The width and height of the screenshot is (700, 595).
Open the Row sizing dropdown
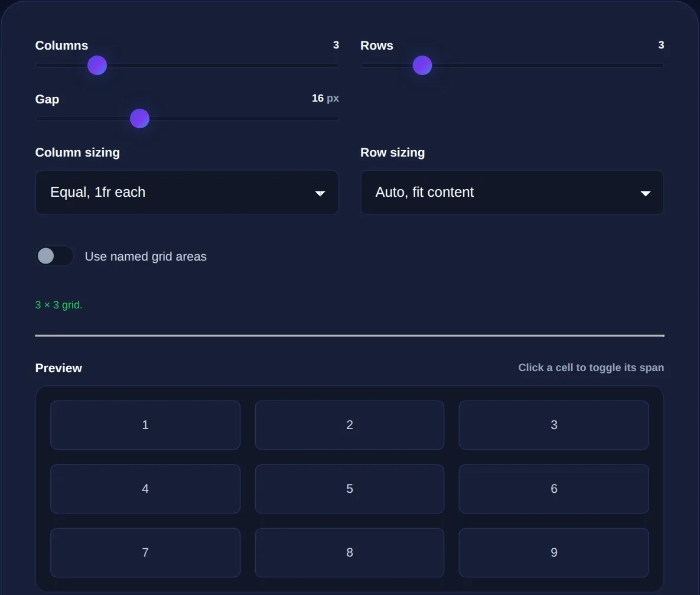coord(512,193)
